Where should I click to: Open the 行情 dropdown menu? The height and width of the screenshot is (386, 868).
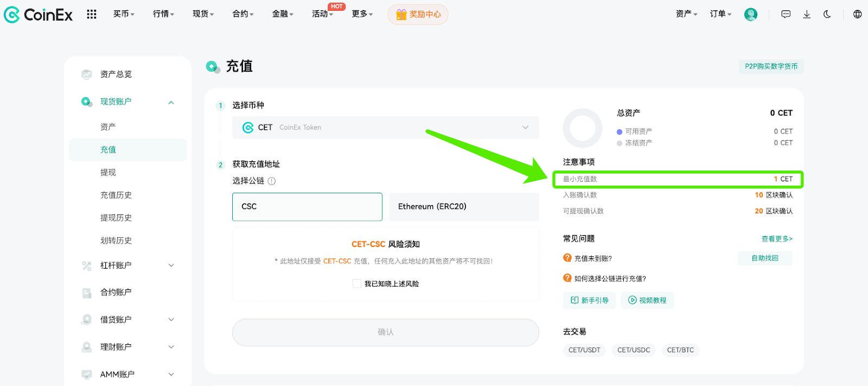coord(163,14)
